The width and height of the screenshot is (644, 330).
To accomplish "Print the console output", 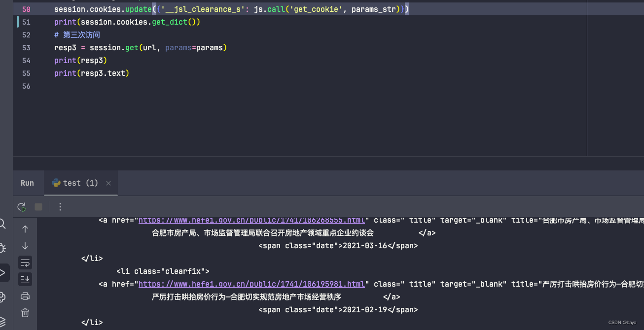I will point(25,296).
